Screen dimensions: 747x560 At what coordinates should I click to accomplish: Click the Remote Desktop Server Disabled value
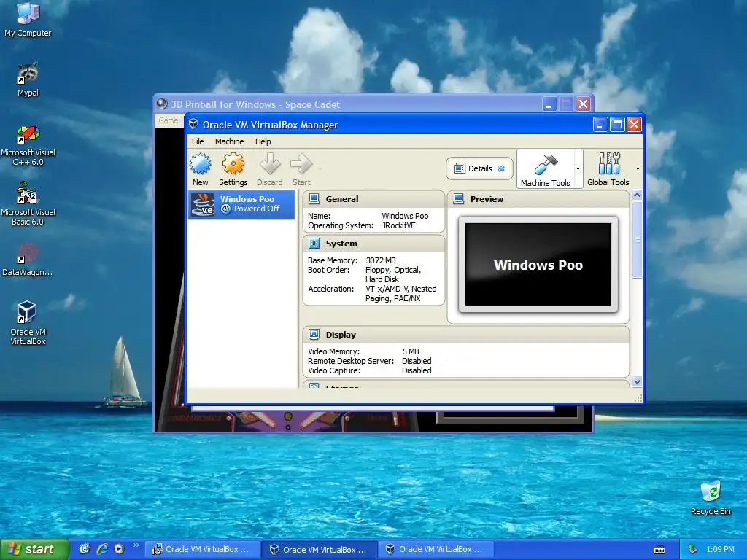[x=417, y=361]
